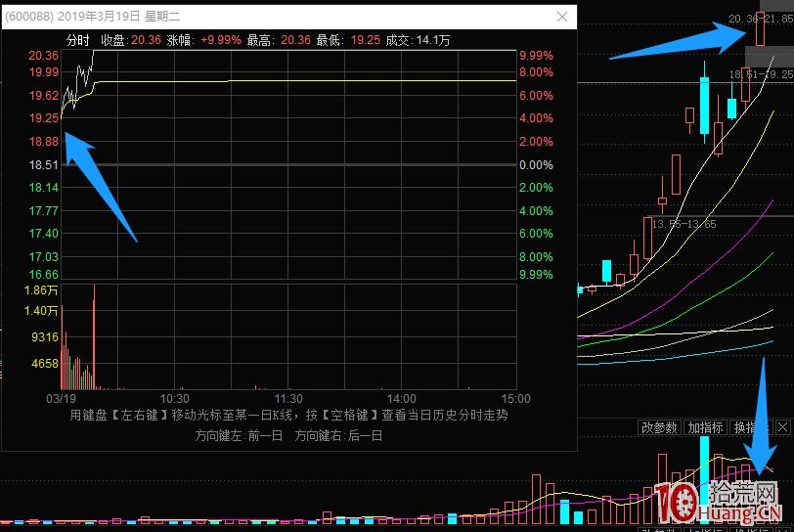Select the tallest cyan candlestick in K-line chart
This screenshot has height=532, width=794.
point(704,106)
